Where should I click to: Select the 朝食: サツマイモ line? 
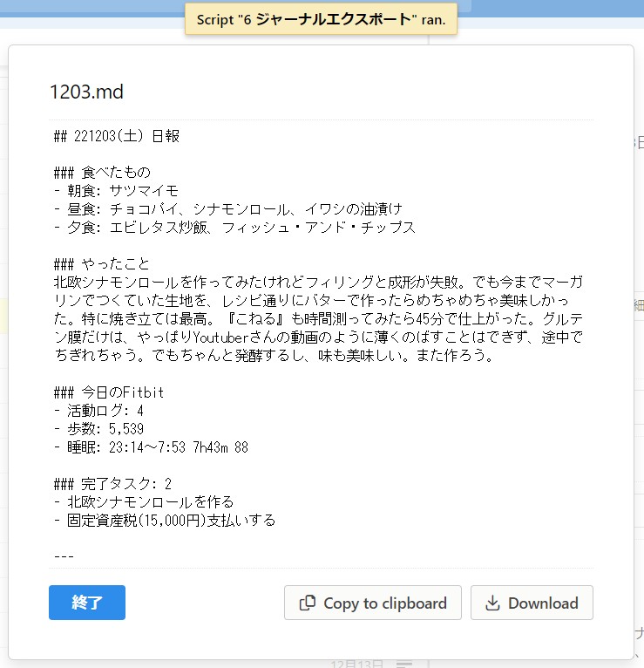tap(116, 190)
